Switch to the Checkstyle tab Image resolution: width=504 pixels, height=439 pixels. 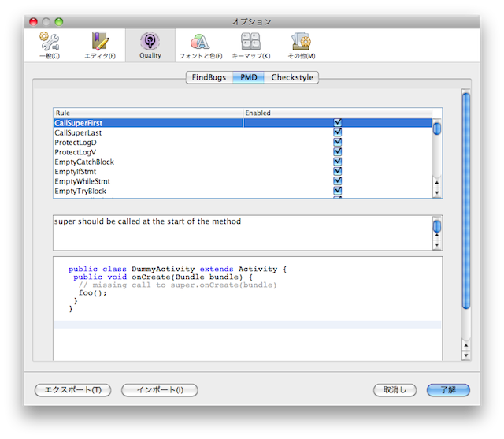tap(293, 77)
